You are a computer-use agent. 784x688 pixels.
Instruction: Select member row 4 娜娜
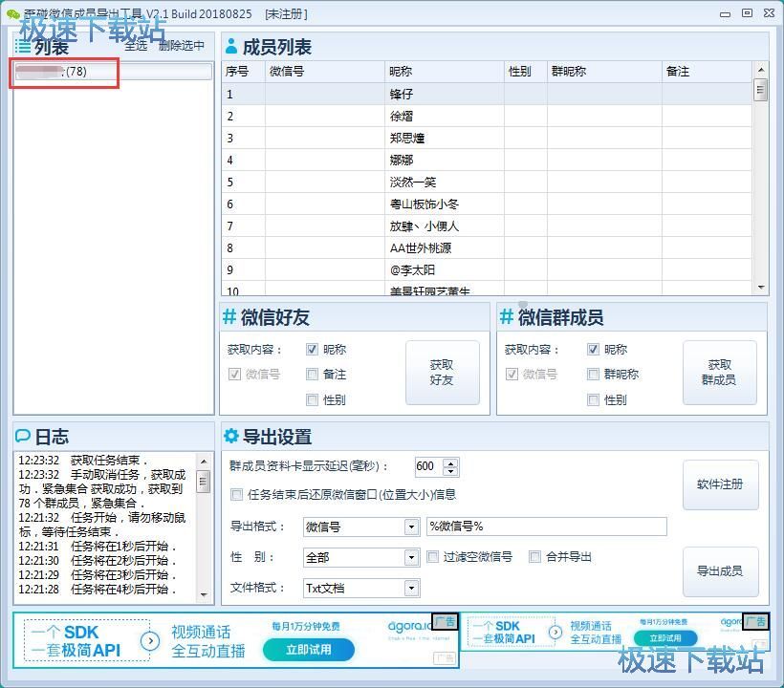[x=487, y=160]
